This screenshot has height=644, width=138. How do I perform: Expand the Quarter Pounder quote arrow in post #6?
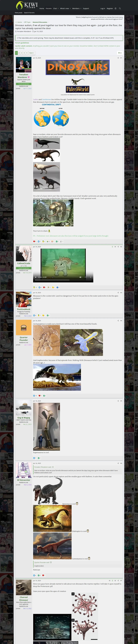[x=51, y=563]
